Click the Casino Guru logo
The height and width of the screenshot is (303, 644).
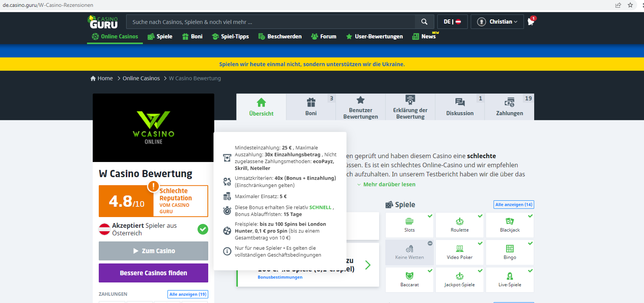click(x=103, y=22)
